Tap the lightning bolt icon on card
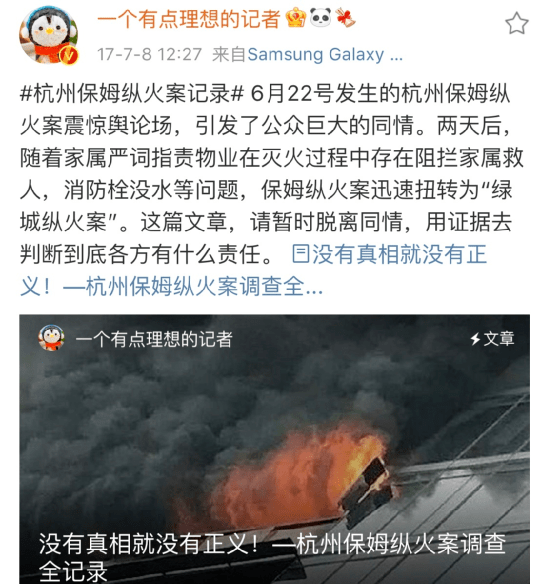Viewport: 548px width, 584px height. [475, 339]
